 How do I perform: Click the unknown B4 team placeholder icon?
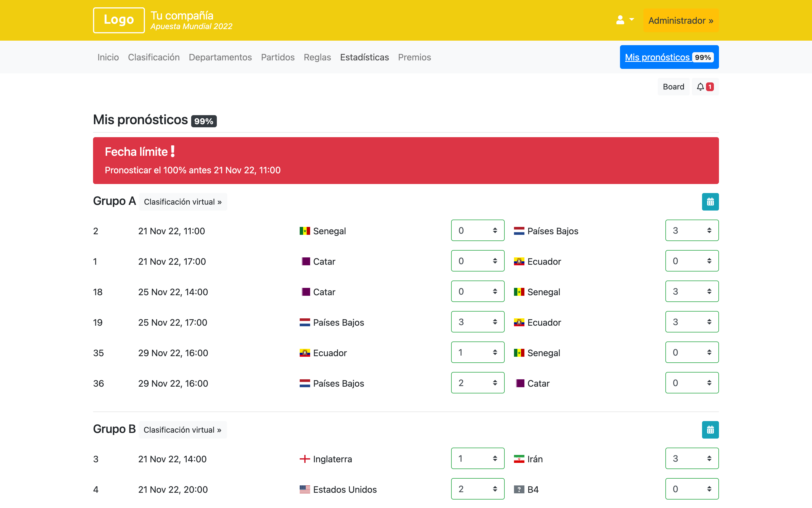pos(519,490)
